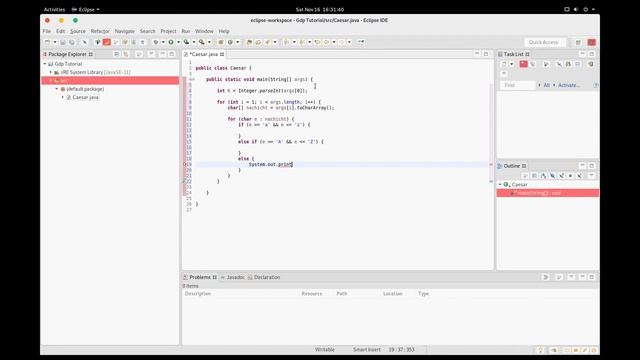The height and width of the screenshot is (360, 640).
Task: Click New Task icon in Task List
Action: [504, 64]
